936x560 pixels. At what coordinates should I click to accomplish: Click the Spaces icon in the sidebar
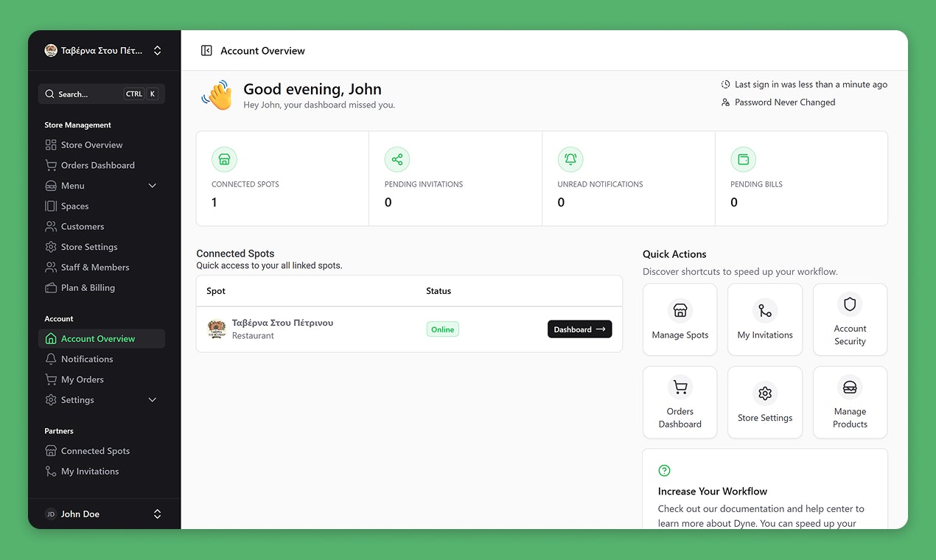(x=49, y=206)
